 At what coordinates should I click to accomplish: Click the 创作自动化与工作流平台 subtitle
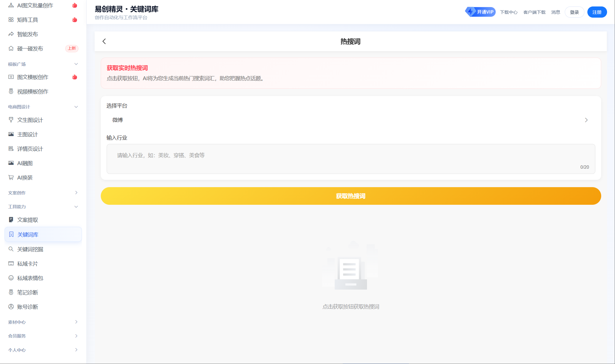121,18
